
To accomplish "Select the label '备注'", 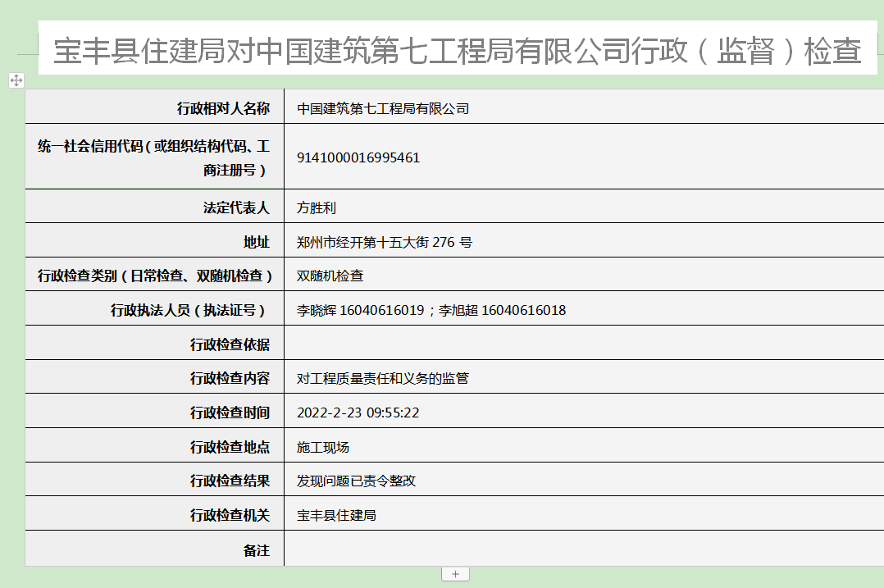I will (x=257, y=550).
